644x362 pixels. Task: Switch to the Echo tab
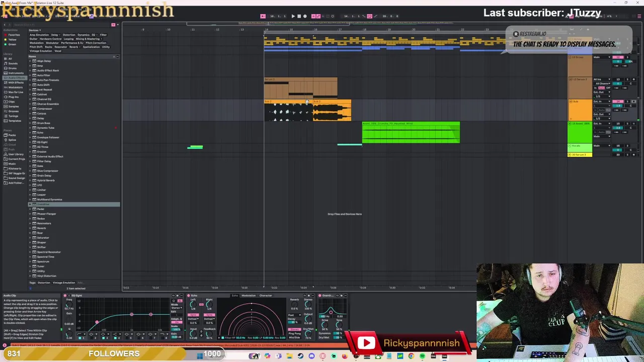234,296
